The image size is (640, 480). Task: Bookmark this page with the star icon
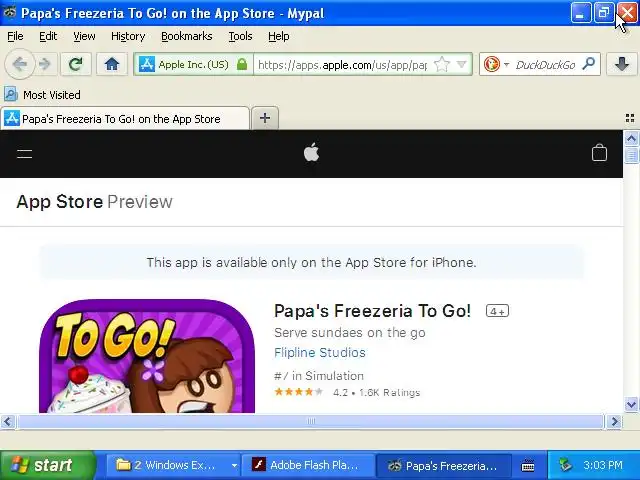(x=441, y=64)
